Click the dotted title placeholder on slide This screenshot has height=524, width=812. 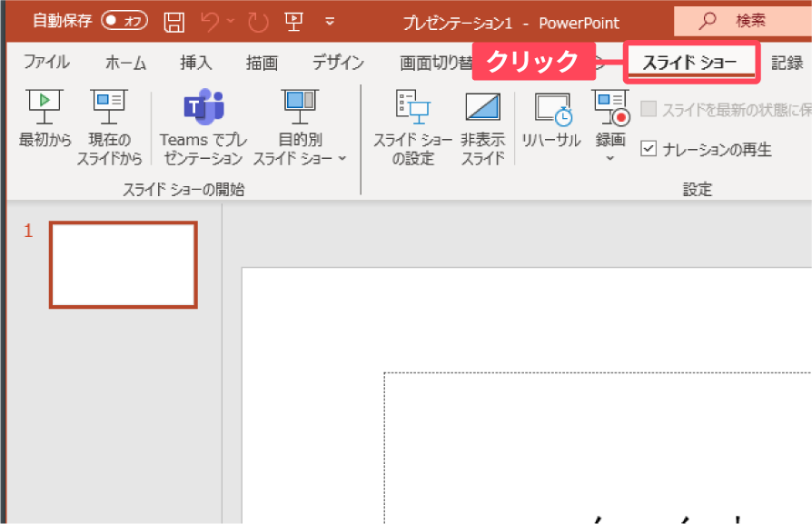[x=598, y=448]
